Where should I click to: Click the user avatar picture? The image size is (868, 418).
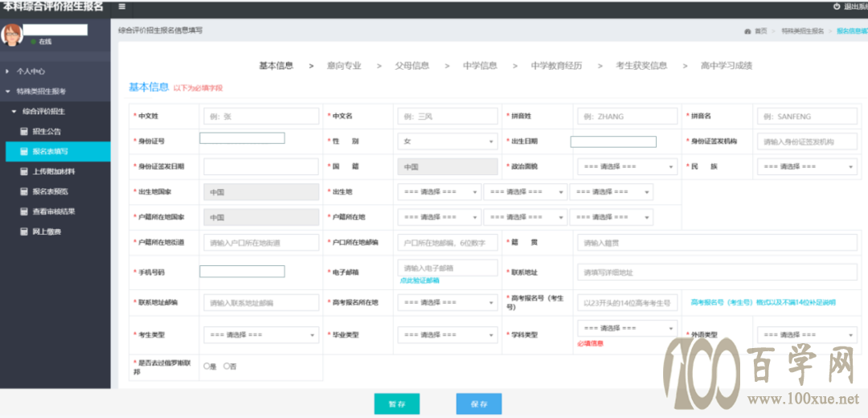[11, 35]
